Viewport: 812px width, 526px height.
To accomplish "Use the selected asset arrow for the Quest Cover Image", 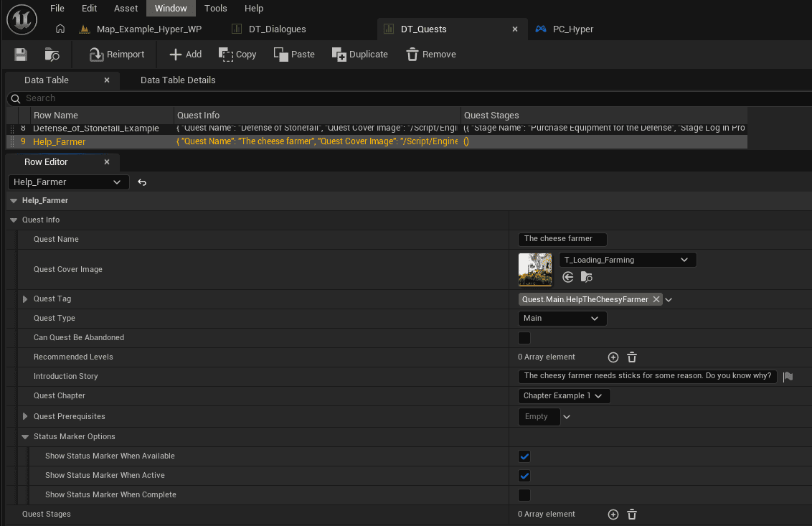I will (x=567, y=277).
